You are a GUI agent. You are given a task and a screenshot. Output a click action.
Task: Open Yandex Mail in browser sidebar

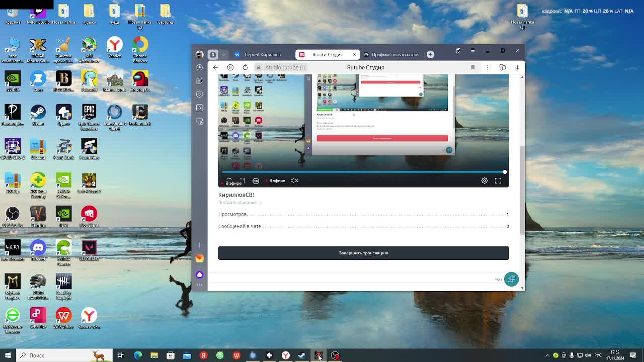200,258
